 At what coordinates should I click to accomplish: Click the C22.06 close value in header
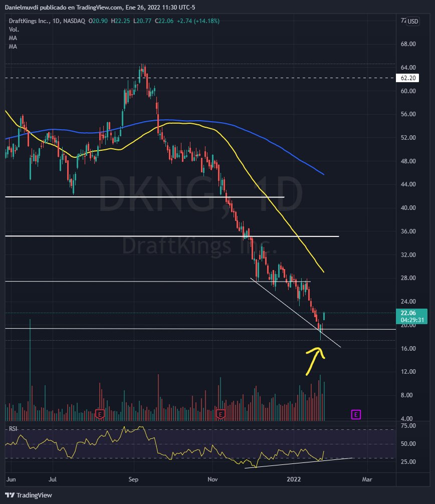pos(164,21)
